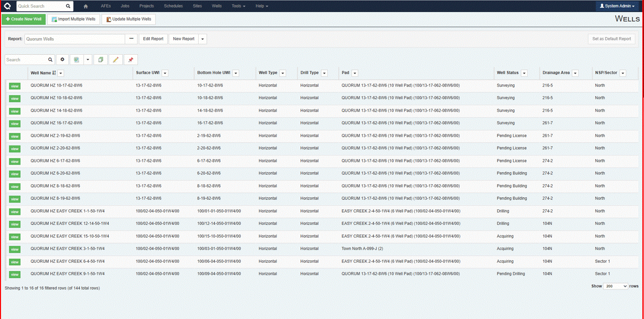
Task: Click the red pushpin icon
Action: [130, 59]
